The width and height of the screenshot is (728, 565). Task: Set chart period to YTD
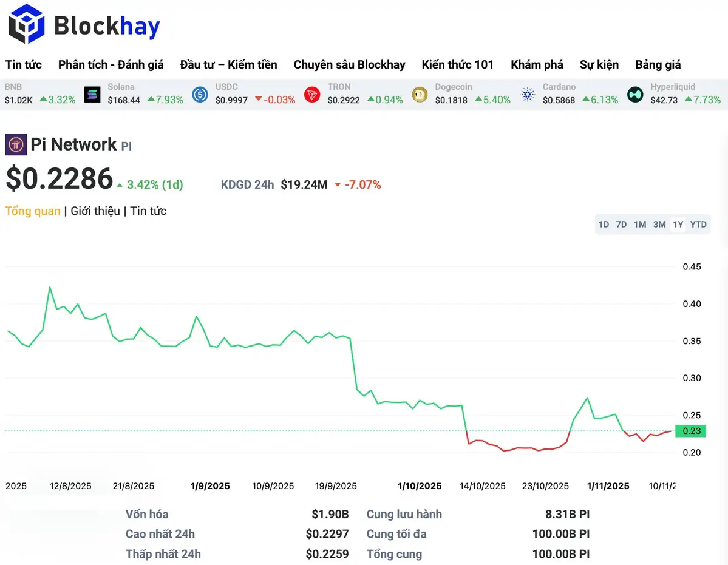pos(698,225)
